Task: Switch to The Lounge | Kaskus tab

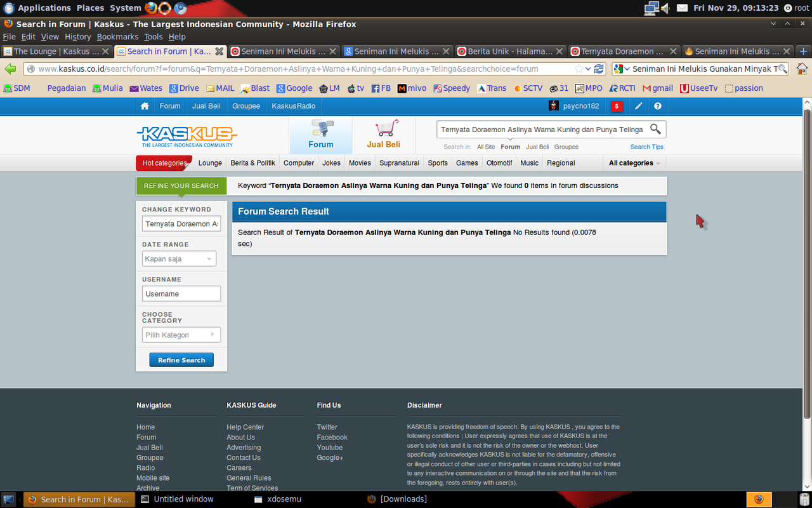Action: (56, 51)
